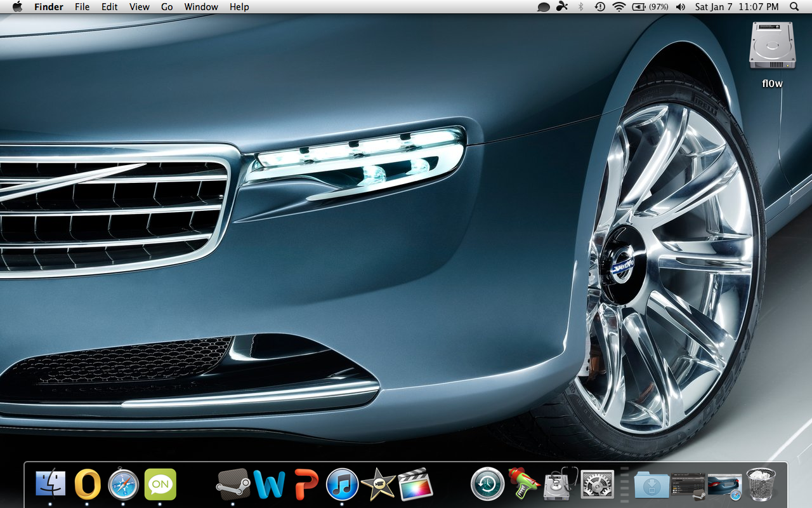This screenshot has width=812, height=508.
Task: Open the Apple menu
Action: coord(17,6)
